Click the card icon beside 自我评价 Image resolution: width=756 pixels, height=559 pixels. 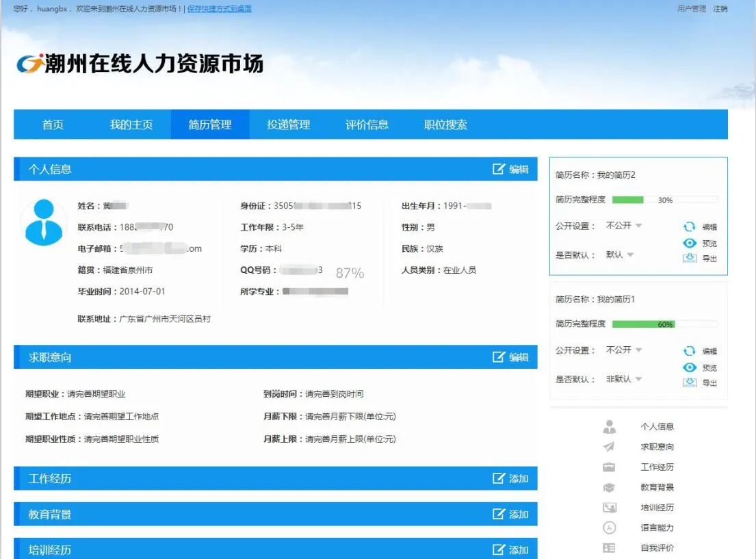[609, 548]
